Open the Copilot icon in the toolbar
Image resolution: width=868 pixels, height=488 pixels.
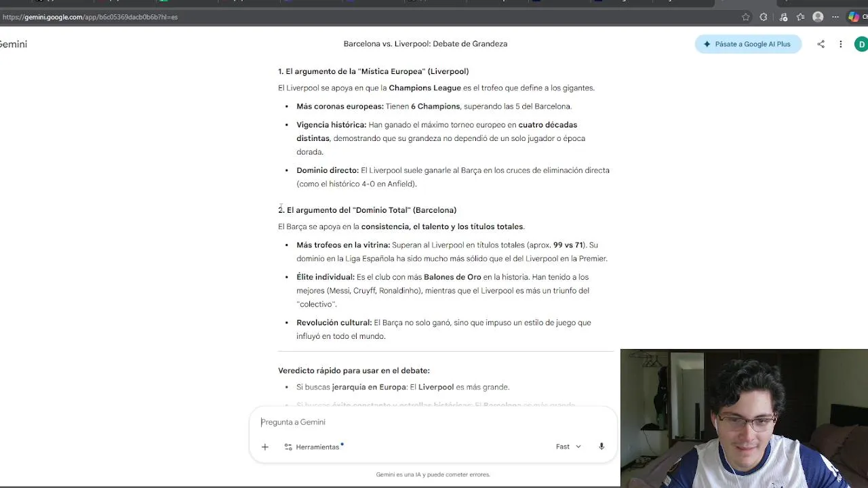(x=854, y=17)
